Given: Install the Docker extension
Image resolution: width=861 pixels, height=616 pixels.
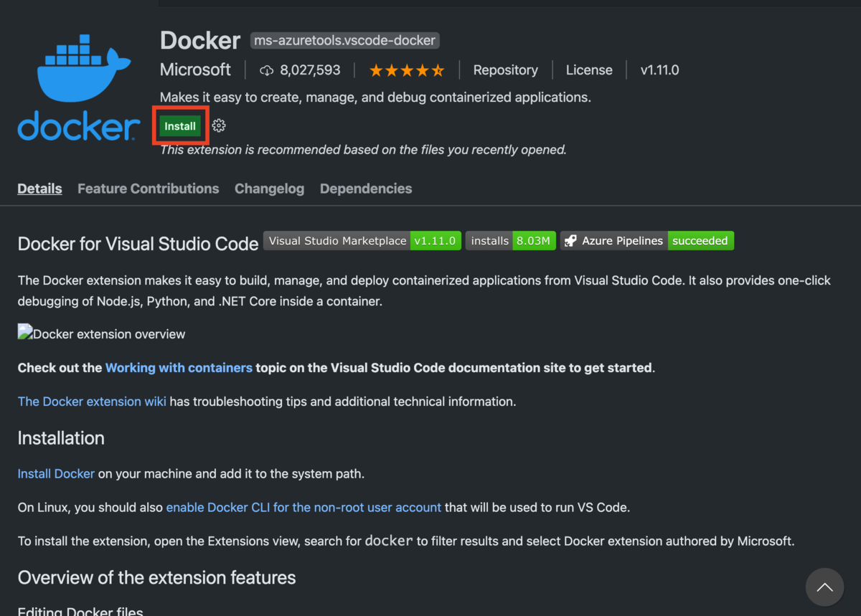Looking at the screenshot, I should click(x=180, y=125).
